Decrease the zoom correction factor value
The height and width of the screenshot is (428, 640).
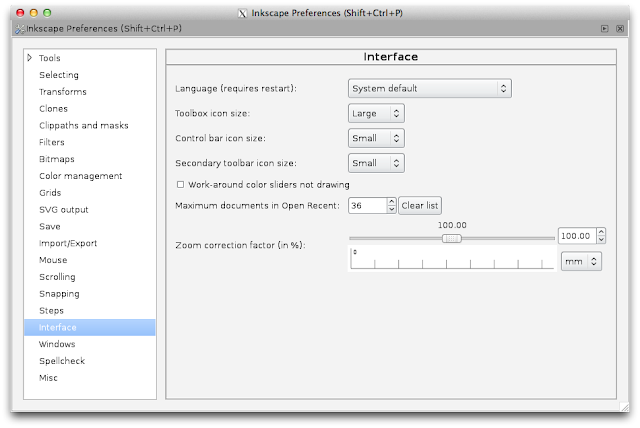[x=601, y=240]
